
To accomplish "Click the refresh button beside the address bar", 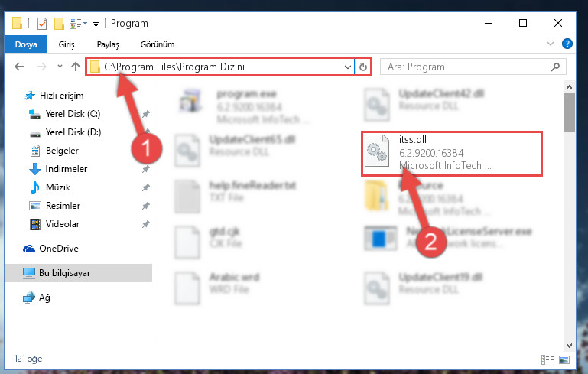I will click(362, 67).
